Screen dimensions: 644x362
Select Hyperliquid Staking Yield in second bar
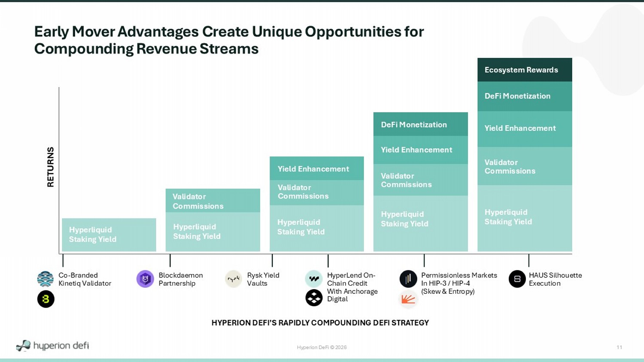(213, 232)
